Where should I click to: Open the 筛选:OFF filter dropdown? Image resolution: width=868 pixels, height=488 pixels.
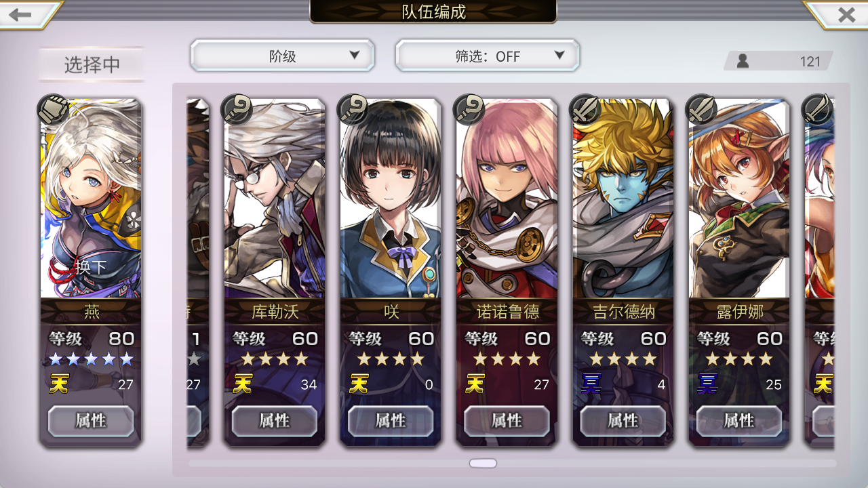(x=488, y=56)
